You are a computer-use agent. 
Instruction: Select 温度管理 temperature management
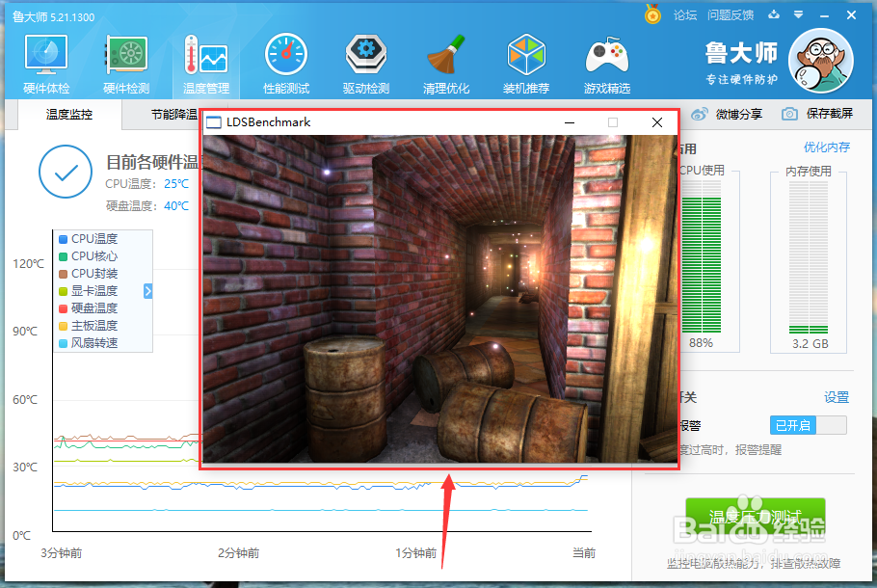coord(206,64)
